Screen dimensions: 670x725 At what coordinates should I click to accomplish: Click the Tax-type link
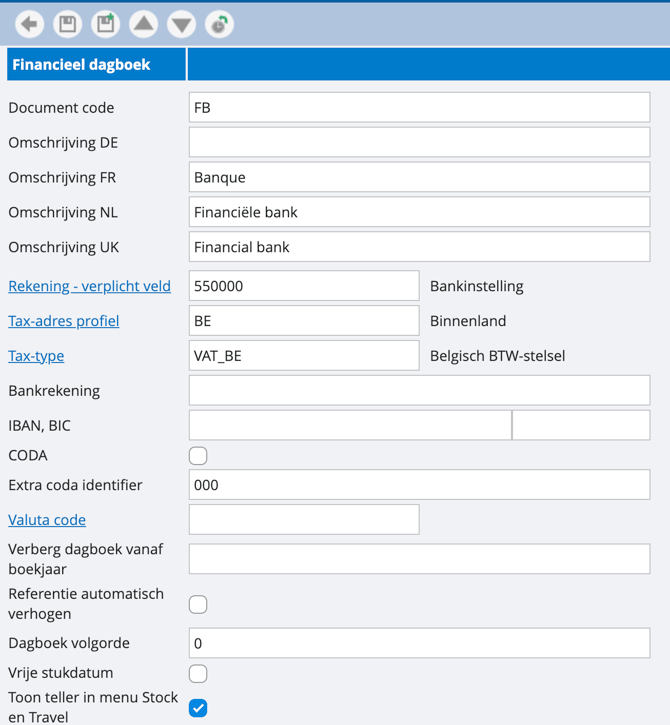36,355
